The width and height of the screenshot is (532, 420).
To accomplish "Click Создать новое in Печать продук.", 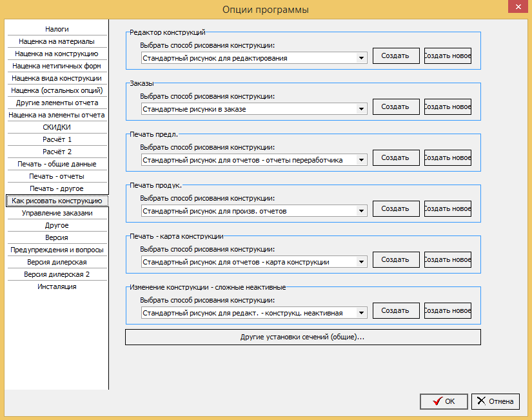I will [x=448, y=208].
